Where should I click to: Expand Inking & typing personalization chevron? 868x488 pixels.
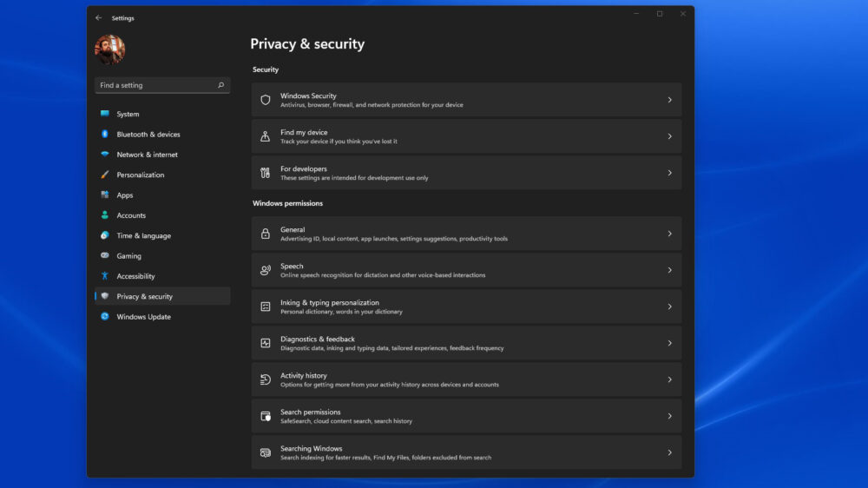(669, 307)
